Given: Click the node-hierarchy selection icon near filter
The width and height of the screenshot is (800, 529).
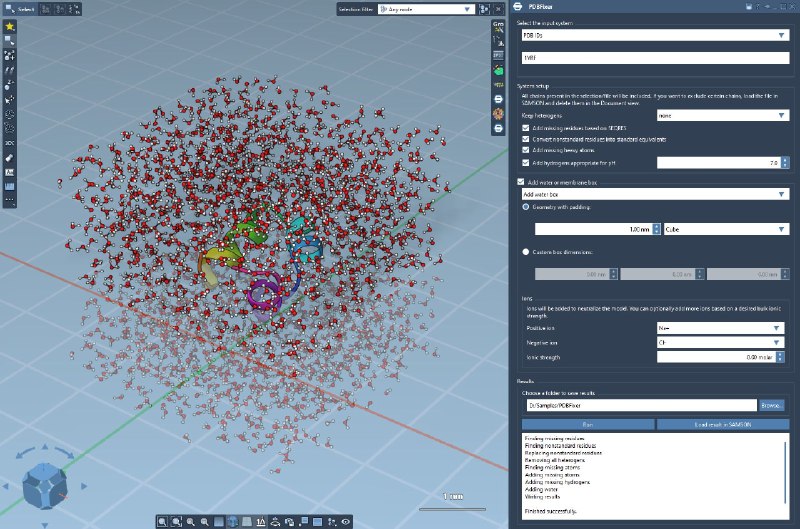Looking at the screenshot, I should click(x=484, y=9).
